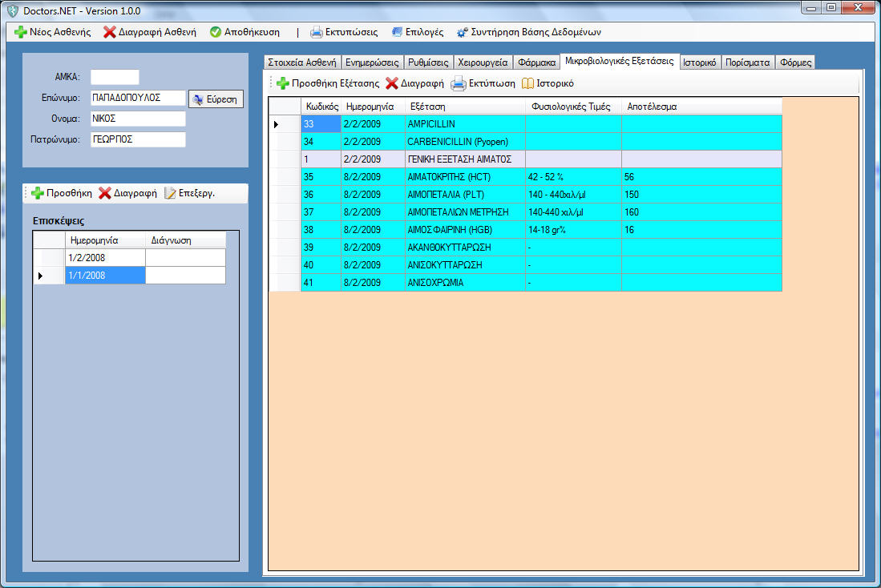This screenshot has width=881, height=588.
Task: Select the ΑΝΙΣΟΚΥΤΤΑΡΩΣΗ cell
Action: click(465, 264)
